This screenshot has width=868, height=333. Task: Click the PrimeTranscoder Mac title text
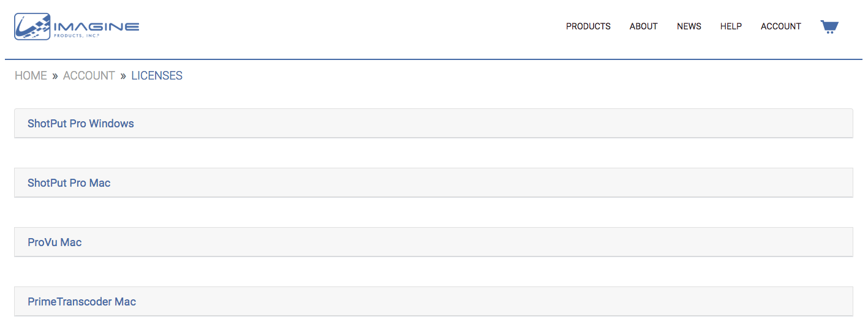(x=82, y=302)
